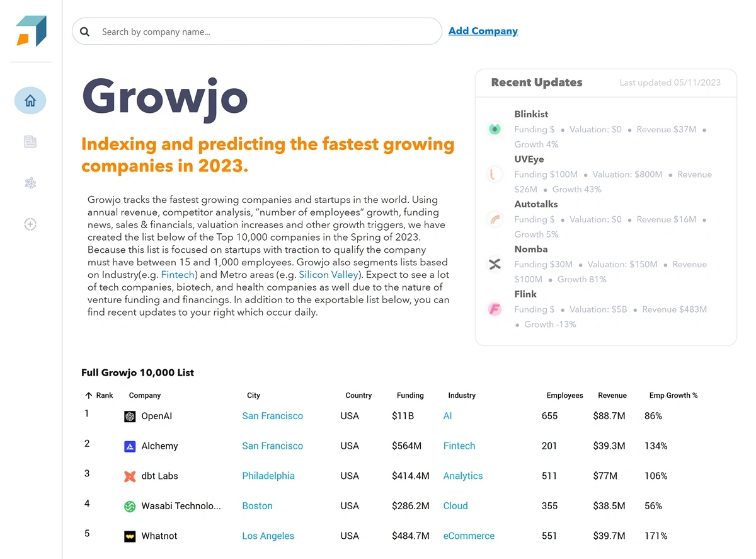This screenshot has height=559, width=756.
Task: Open the Home sidebar icon
Action: 30,100
